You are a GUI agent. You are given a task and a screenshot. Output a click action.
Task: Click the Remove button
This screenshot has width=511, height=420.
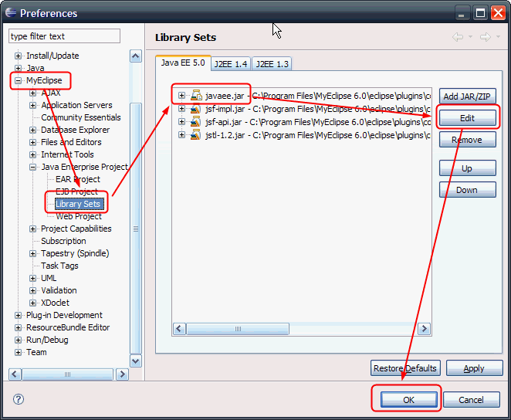(467, 140)
